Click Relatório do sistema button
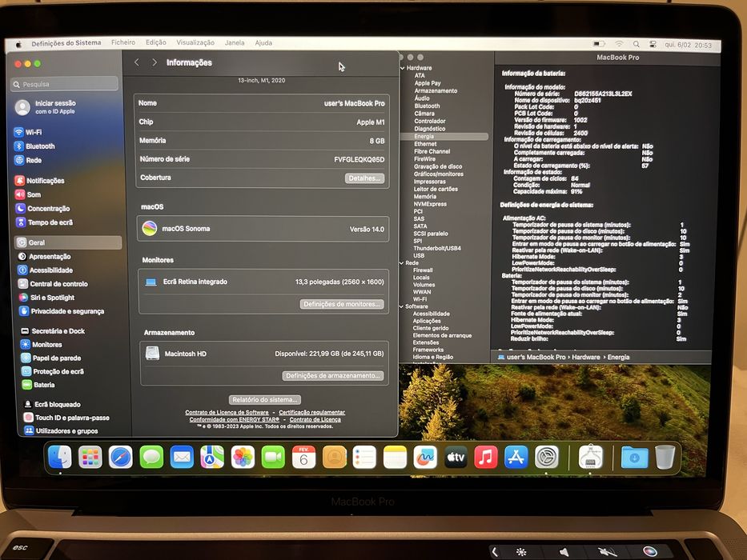 [x=265, y=399]
